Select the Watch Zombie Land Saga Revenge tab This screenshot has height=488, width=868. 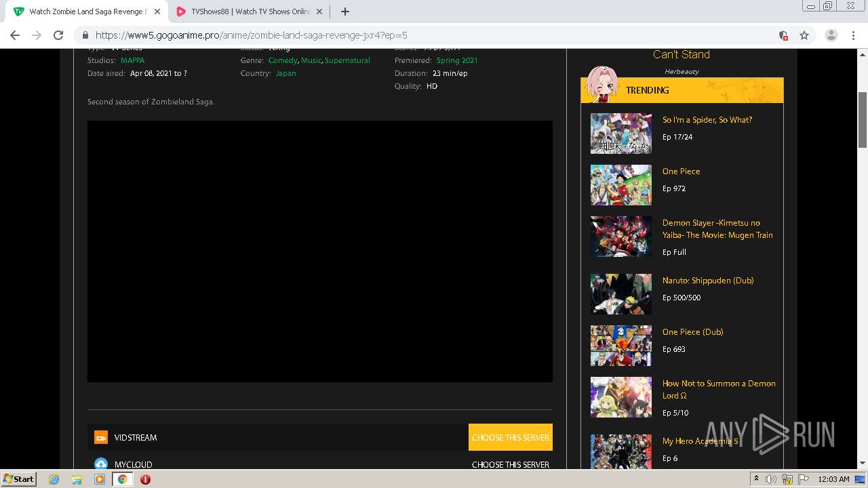86,12
